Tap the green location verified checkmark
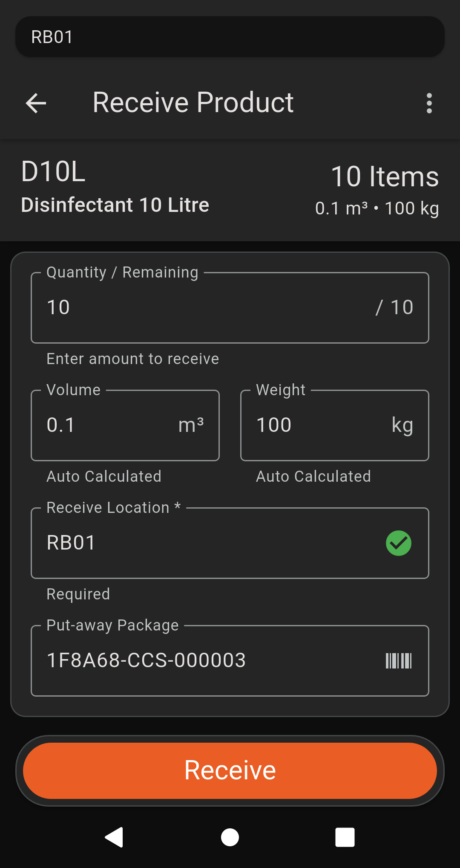460x868 pixels. [x=398, y=543]
